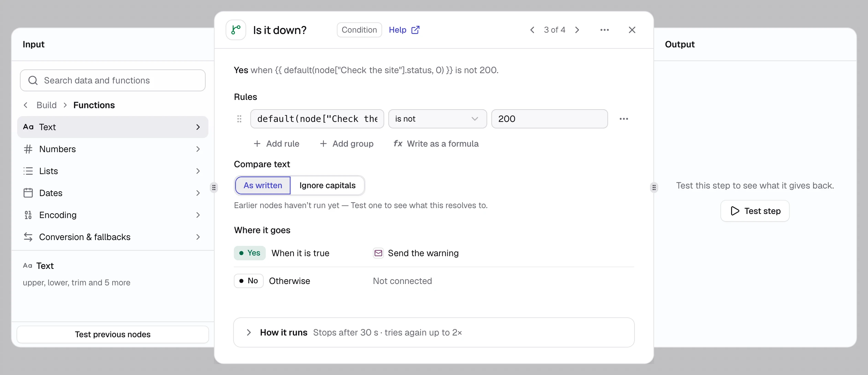Open the rule row ellipsis menu

(624, 119)
